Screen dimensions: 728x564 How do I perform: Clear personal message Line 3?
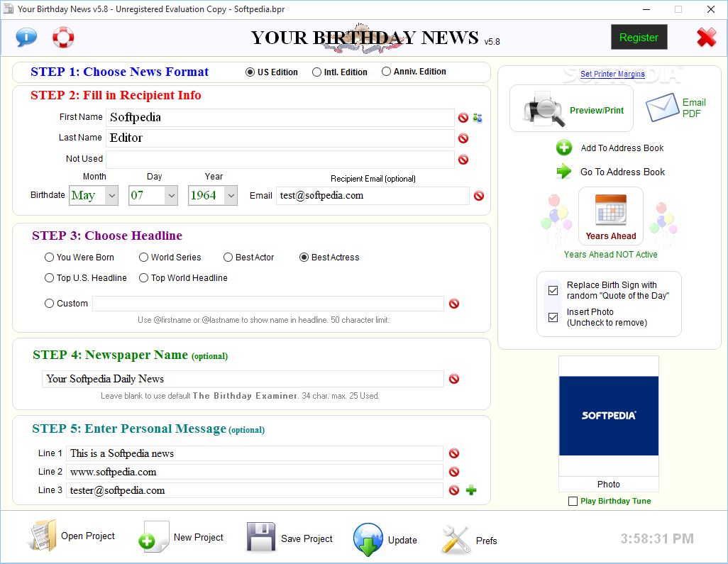pyautogui.click(x=454, y=490)
